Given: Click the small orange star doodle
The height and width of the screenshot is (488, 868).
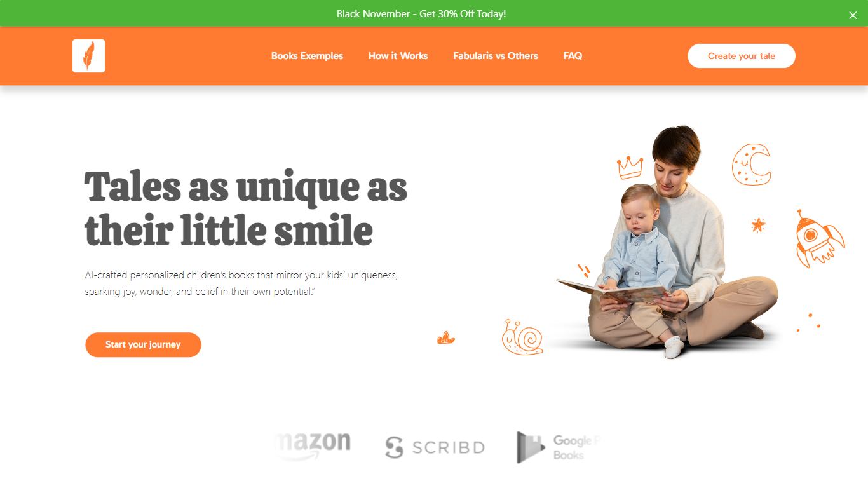Looking at the screenshot, I should [758, 225].
